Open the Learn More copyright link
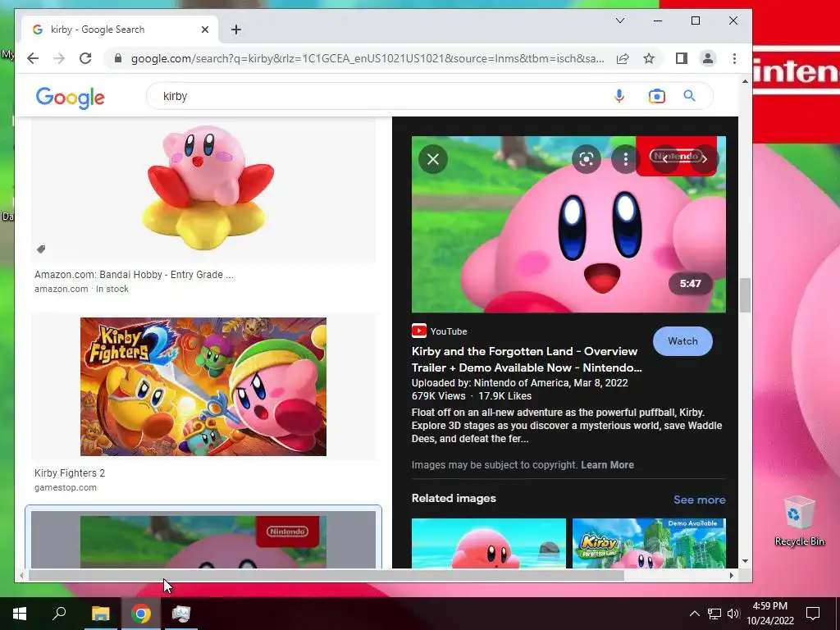The height and width of the screenshot is (630, 840). (607, 465)
